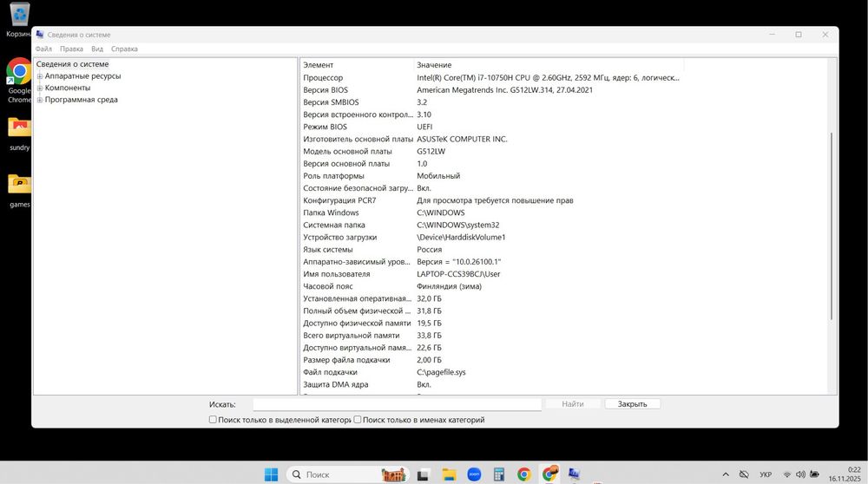This screenshot has height=484, width=868.
Task: Select the Роль платформы row
Action: click(x=491, y=176)
